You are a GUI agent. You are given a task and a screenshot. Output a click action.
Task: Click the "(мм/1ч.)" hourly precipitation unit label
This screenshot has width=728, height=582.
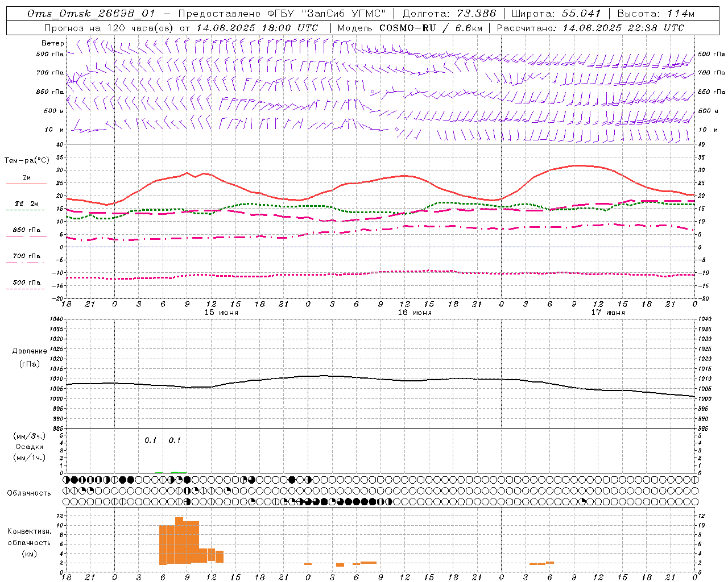point(30,458)
